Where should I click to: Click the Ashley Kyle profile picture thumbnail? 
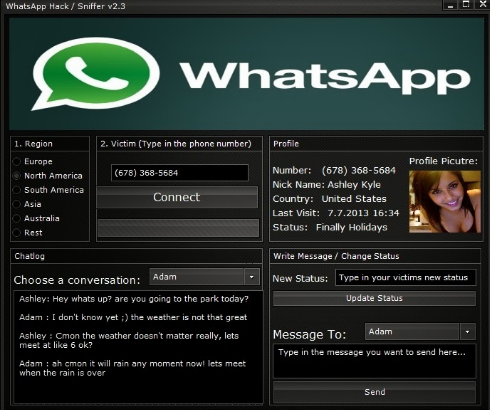(445, 202)
